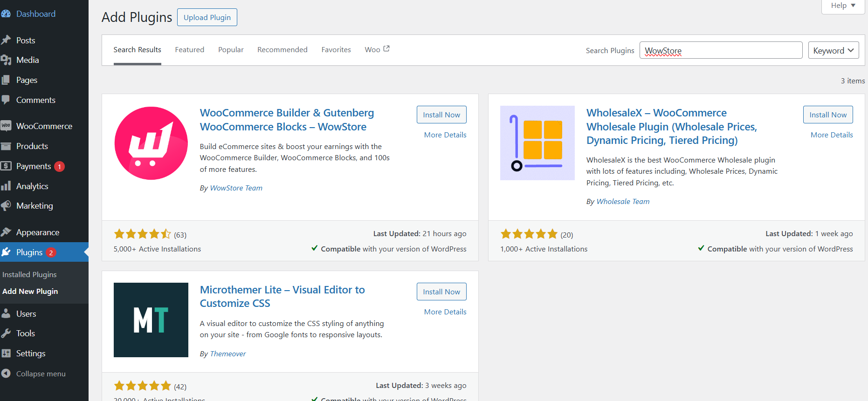
Task: Click the Tools wrench icon
Action: [6, 333]
